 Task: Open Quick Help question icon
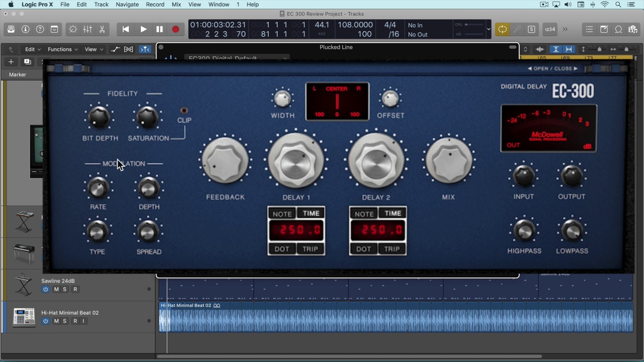(40, 29)
